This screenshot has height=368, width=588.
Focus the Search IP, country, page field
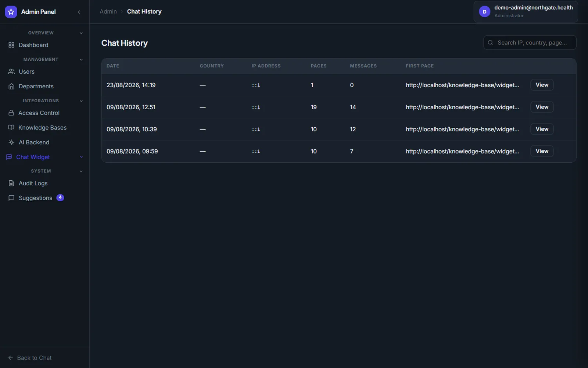[x=530, y=43]
